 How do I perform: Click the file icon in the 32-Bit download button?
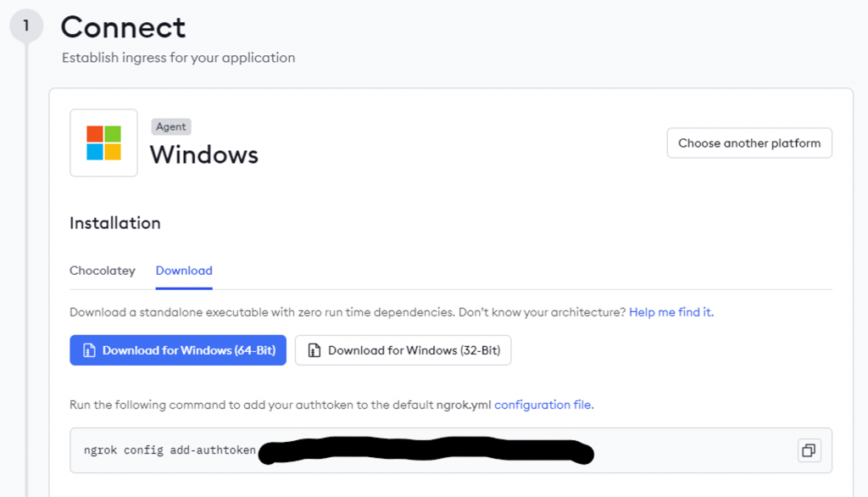314,350
